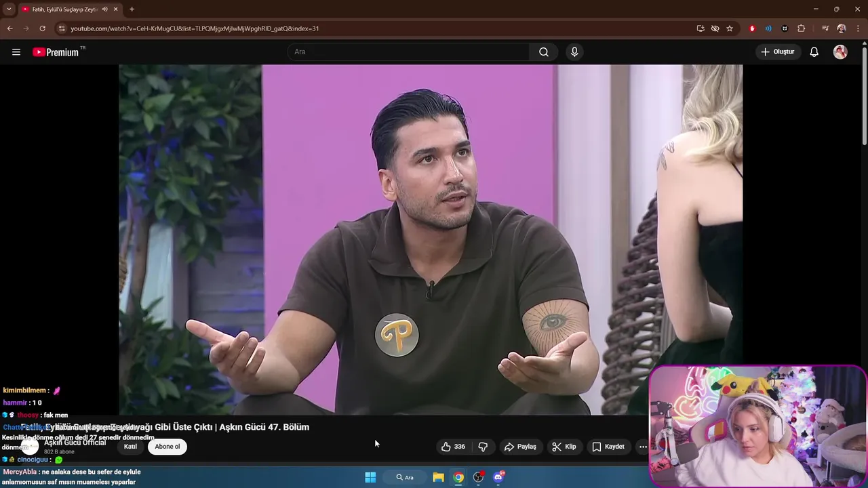
Task: Open a new tab with plus
Action: [132, 9]
